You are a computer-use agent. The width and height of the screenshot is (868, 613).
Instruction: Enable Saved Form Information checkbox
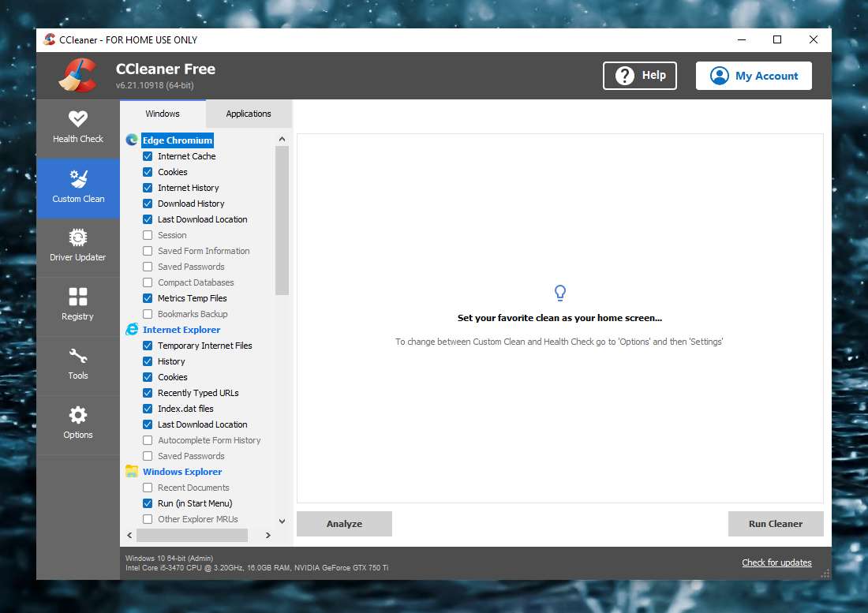[x=148, y=251]
